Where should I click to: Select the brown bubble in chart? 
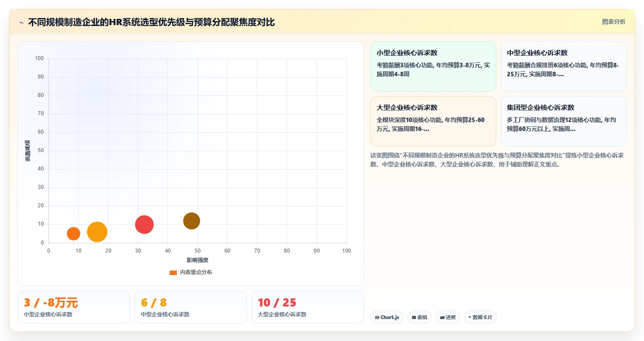click(192, 221)
